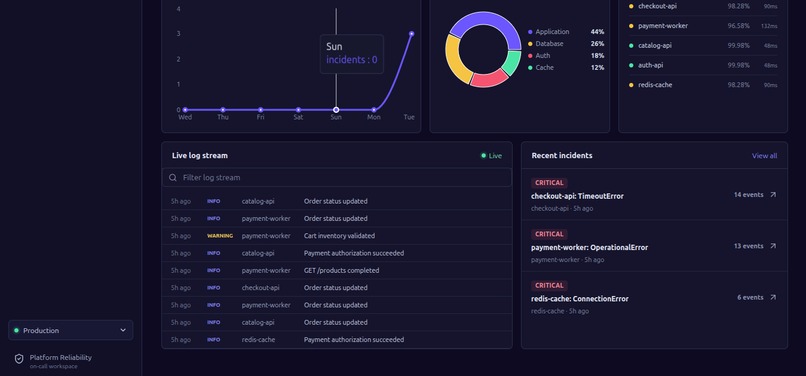Select the Sun data point on chart
This screenshot has height=376, width=806.
click(x=336, y=110)
